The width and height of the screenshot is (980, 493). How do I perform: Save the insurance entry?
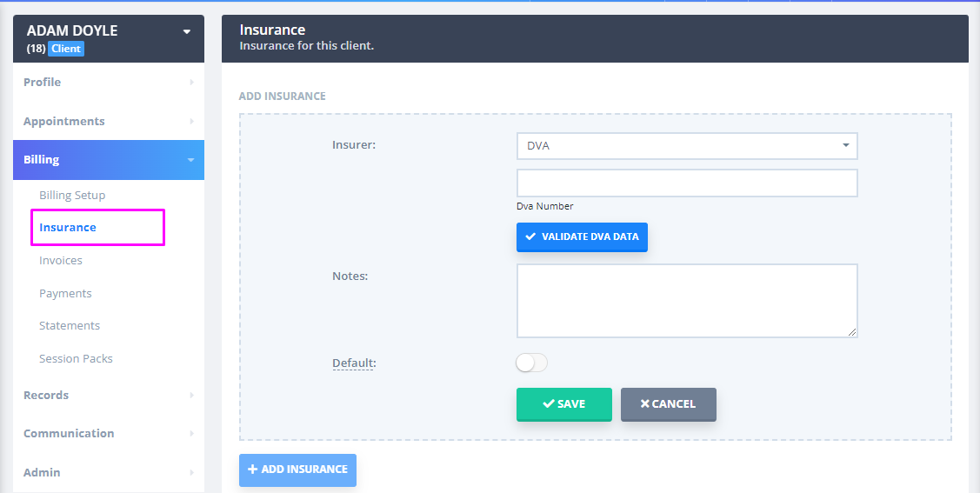(x=563, y=404)
